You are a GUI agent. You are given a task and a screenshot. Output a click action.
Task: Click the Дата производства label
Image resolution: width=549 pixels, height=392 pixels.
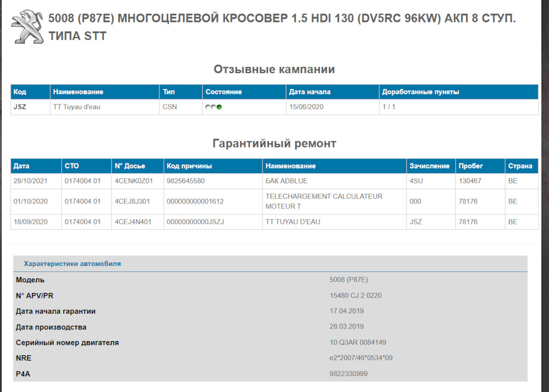[51, 327]
